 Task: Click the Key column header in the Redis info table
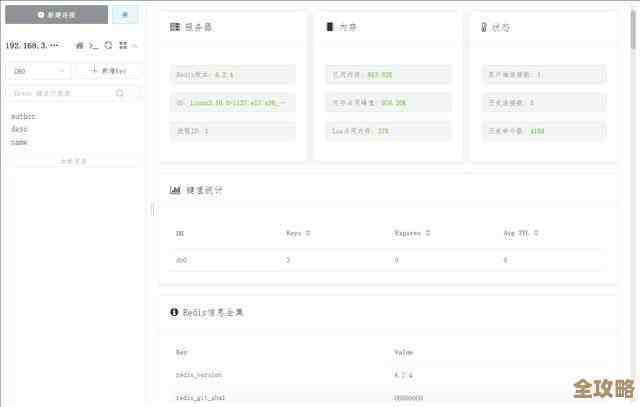[182, 352]
